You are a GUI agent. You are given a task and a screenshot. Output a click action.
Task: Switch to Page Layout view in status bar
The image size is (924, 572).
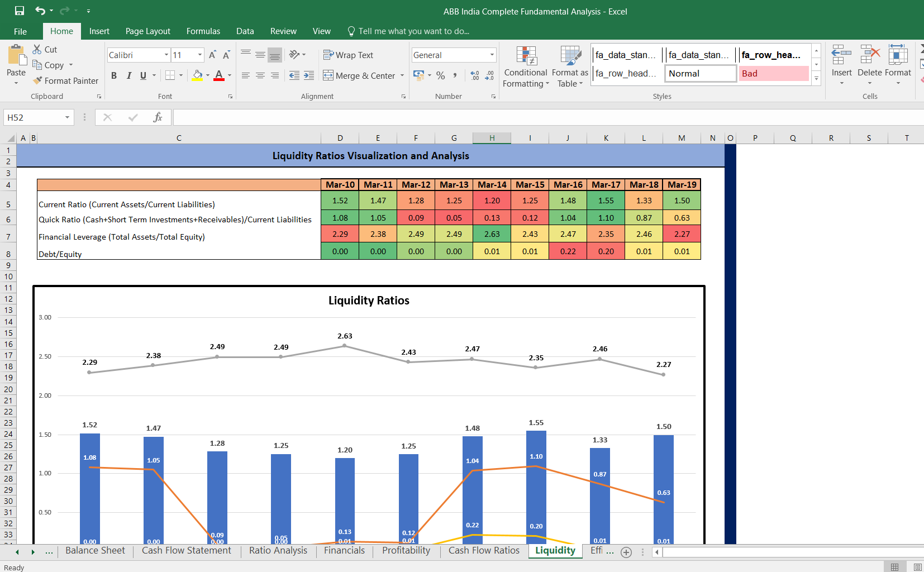[x=917, y=567]
